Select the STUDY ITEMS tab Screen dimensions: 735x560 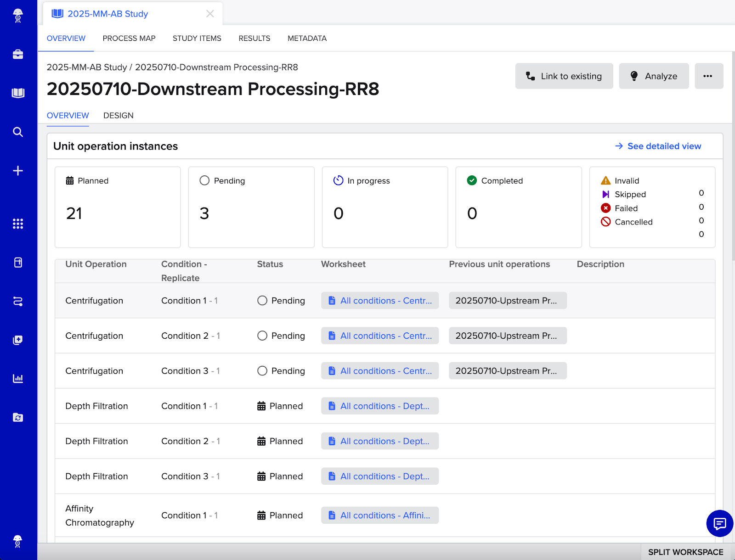point(197,39)
